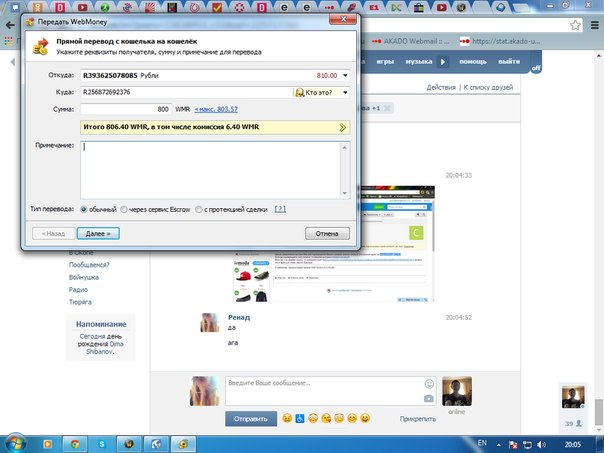Focus the 'Сумма' amount field
The width and height of the screenshot is (604, 453).
pos(126,109)
